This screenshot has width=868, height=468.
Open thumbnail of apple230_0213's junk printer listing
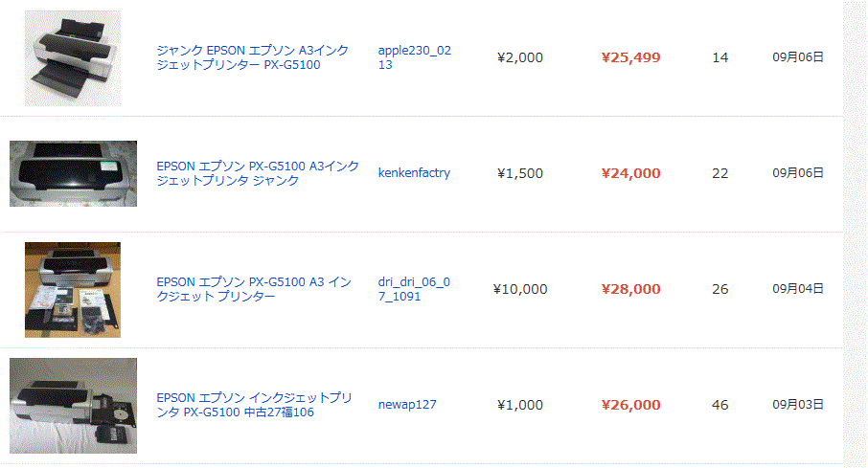pyautogui.click(x=73, y=58)
